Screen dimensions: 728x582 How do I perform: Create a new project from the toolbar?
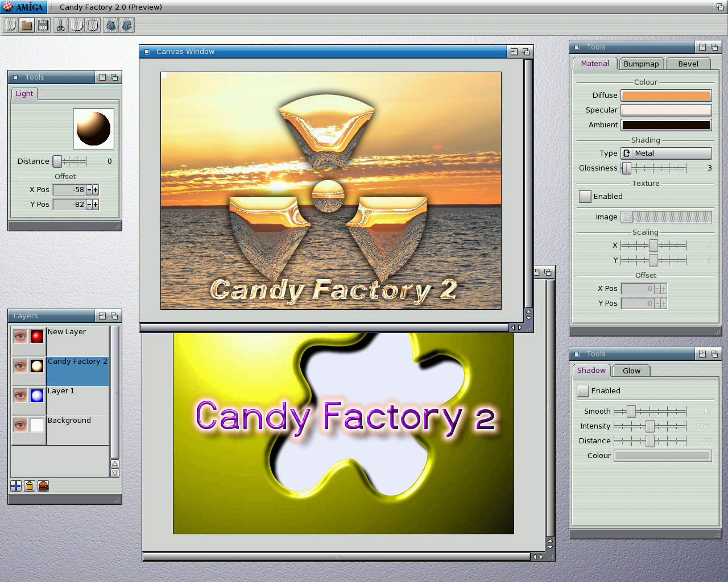tap(10, 25)
